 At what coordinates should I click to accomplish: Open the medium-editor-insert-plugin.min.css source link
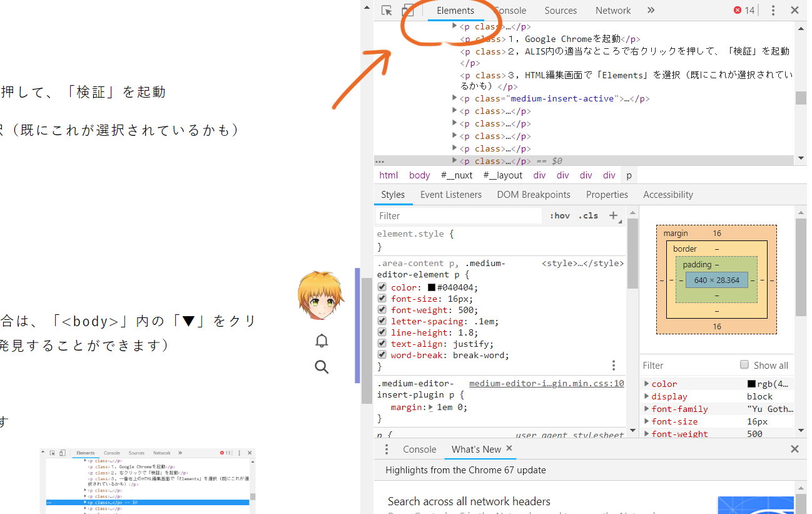[x=546, y=384]
